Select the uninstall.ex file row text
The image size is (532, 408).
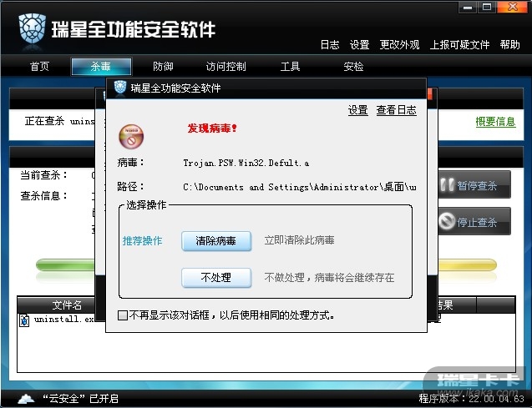(x=64, y=320)
